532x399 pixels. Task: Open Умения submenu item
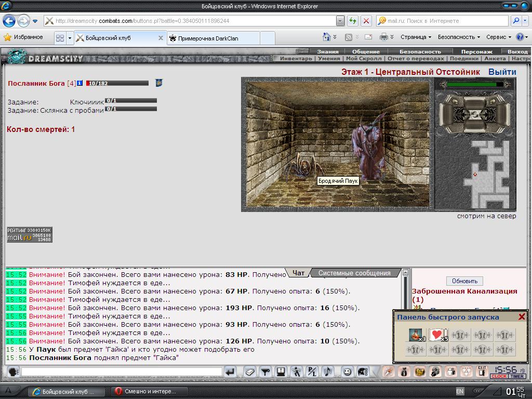[x=329, y=58]
